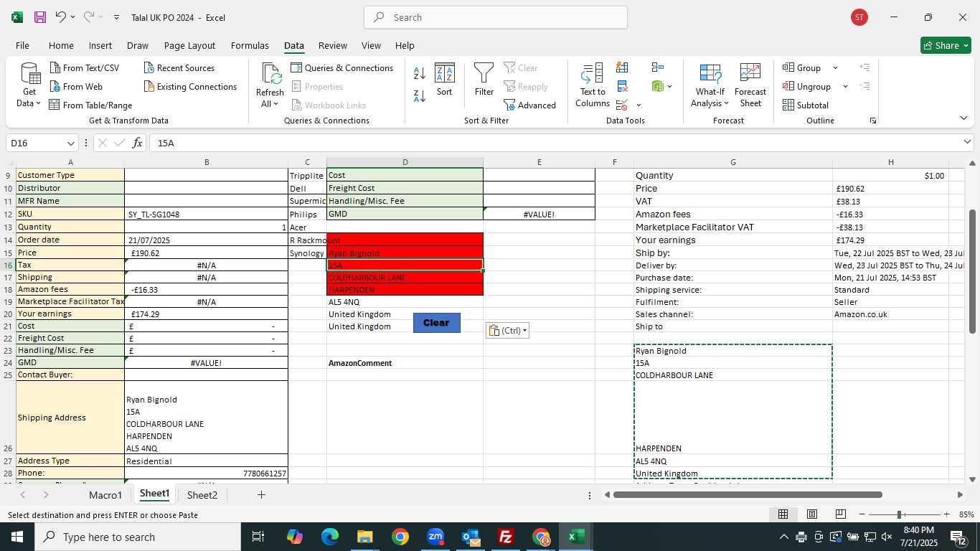Import data From Text/CSV

(x=85, y=67)
